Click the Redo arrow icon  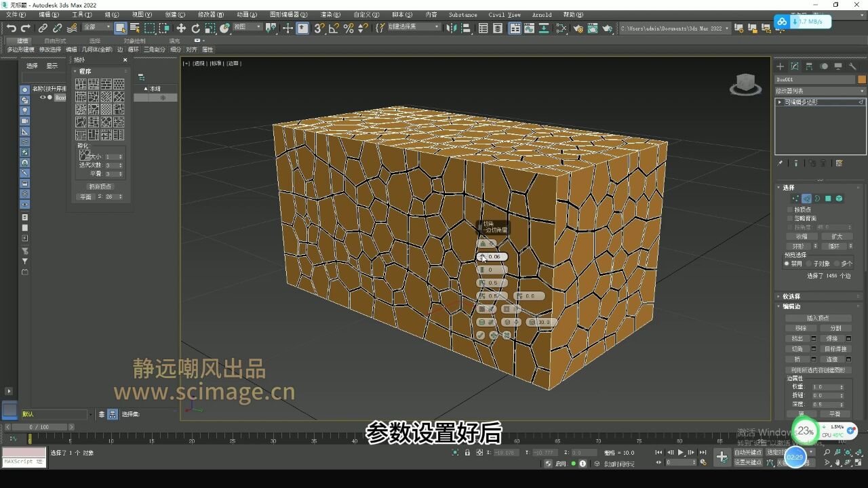click(x=26, y=28)
